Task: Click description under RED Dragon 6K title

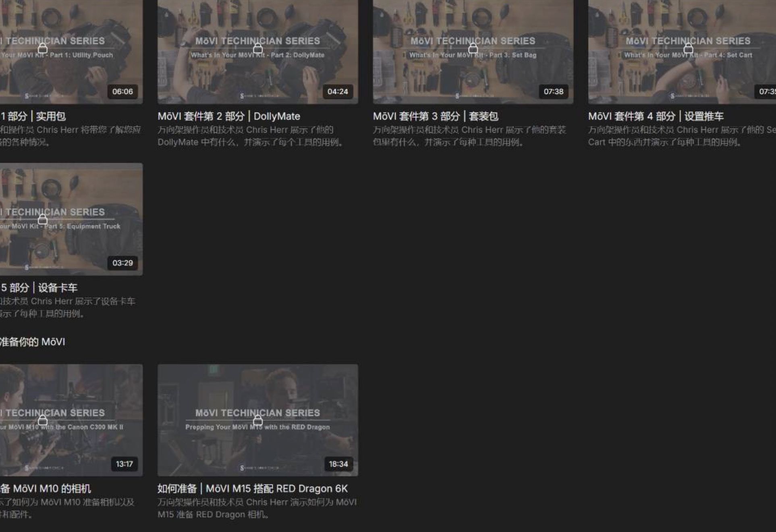Action: click(x=257, y=508)
